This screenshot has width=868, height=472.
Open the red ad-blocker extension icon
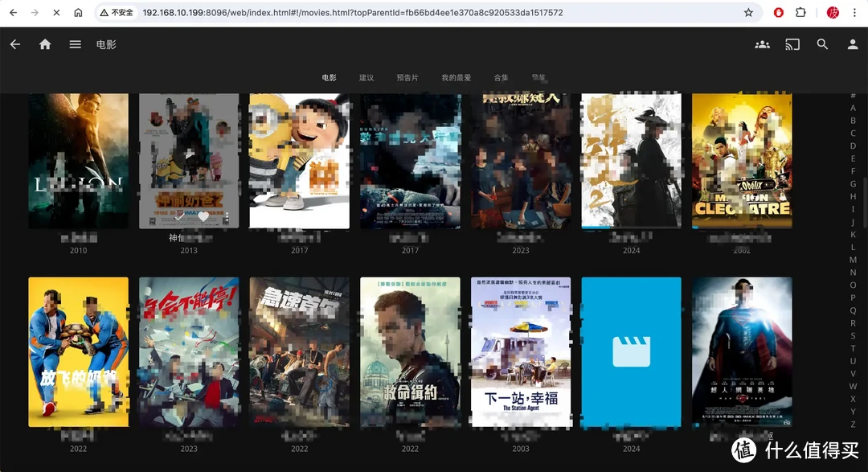click(778, 12)
